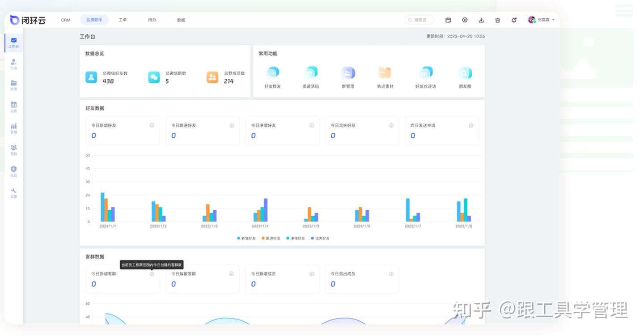Hide the 流失好友 series via its legend
644x336 pixels.
(321, 238)
